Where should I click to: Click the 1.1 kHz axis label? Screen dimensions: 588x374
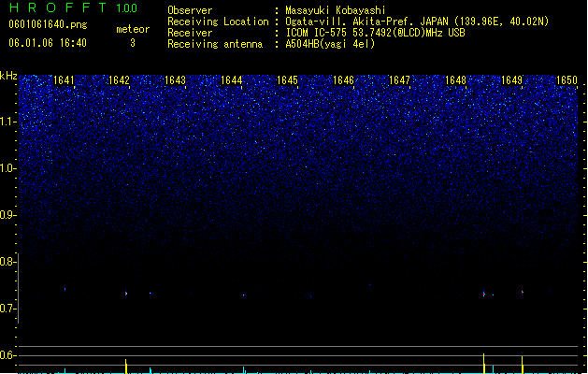tap(7, 122)
